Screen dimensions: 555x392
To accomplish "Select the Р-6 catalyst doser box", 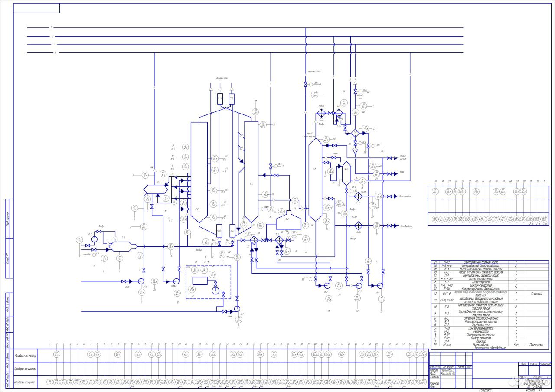I will (x=232, y=231).
